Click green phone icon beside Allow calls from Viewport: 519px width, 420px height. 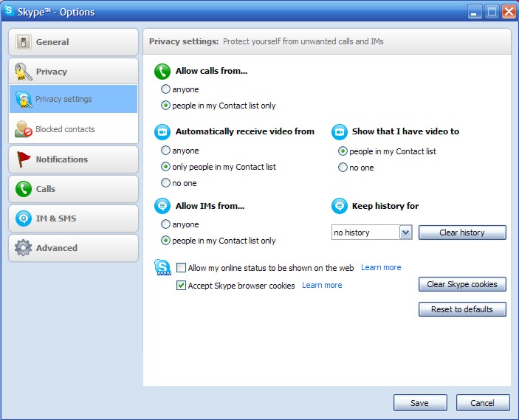pos(162,72)
